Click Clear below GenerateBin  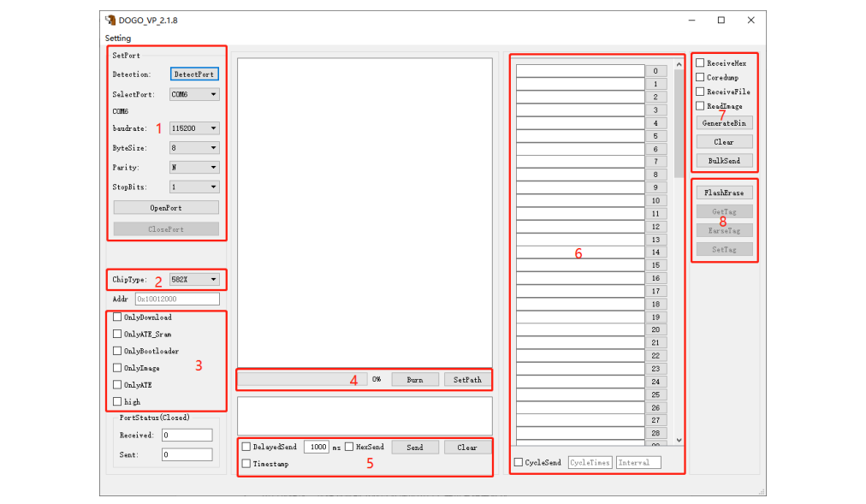click(724, 142)
